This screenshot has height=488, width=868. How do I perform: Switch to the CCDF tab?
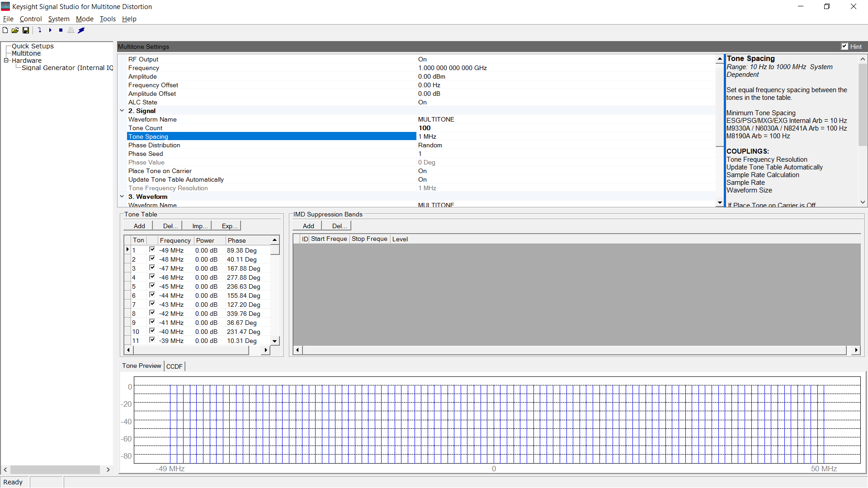click(x=175, y=366)
